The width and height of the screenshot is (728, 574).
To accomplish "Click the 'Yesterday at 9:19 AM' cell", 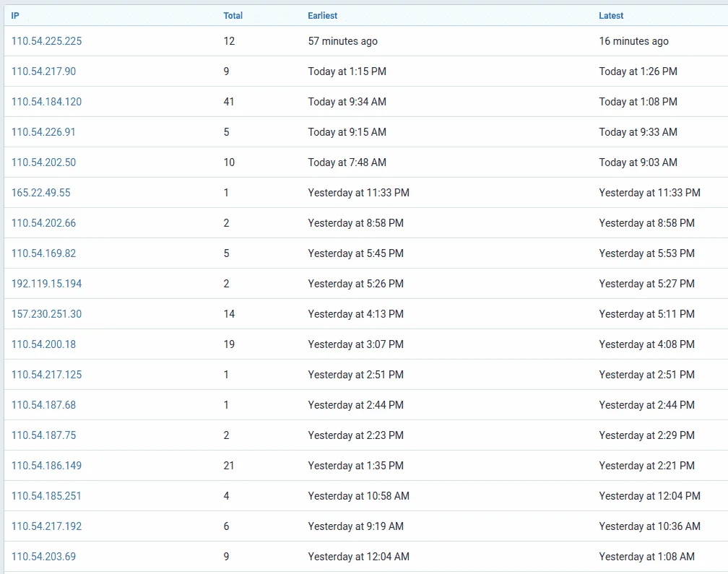I will (x=355, y=526).
